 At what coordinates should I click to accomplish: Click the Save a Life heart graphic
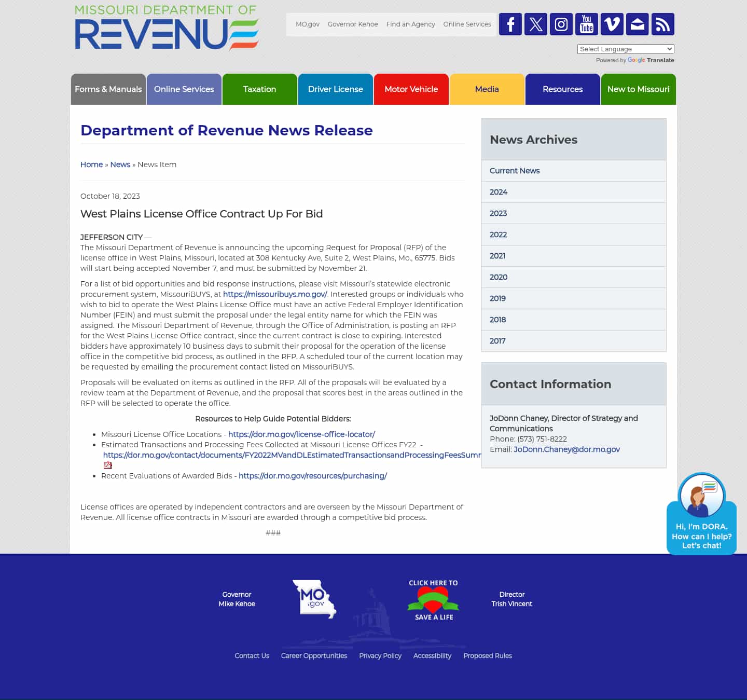tap(433, 600)
